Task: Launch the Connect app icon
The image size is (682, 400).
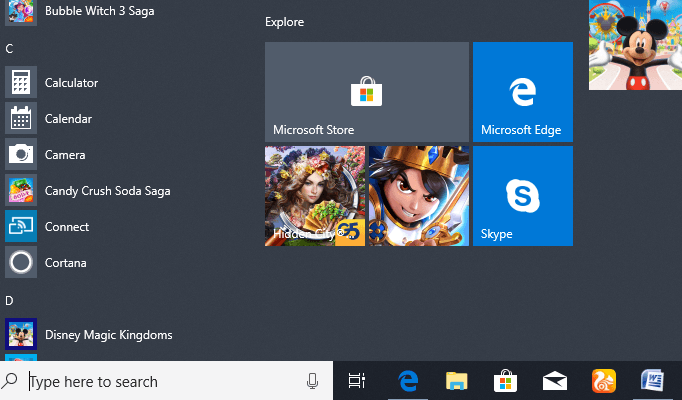Action: [21, 226]
